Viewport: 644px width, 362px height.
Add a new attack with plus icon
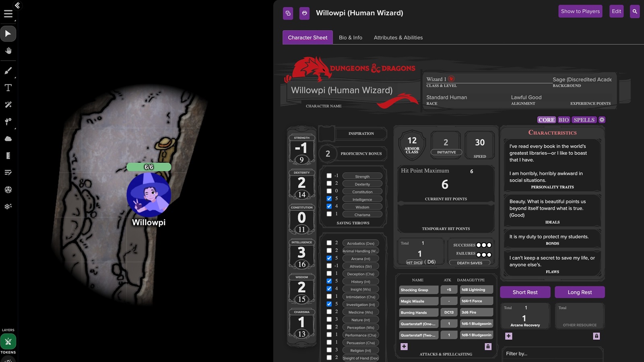[x=404, y=346]
